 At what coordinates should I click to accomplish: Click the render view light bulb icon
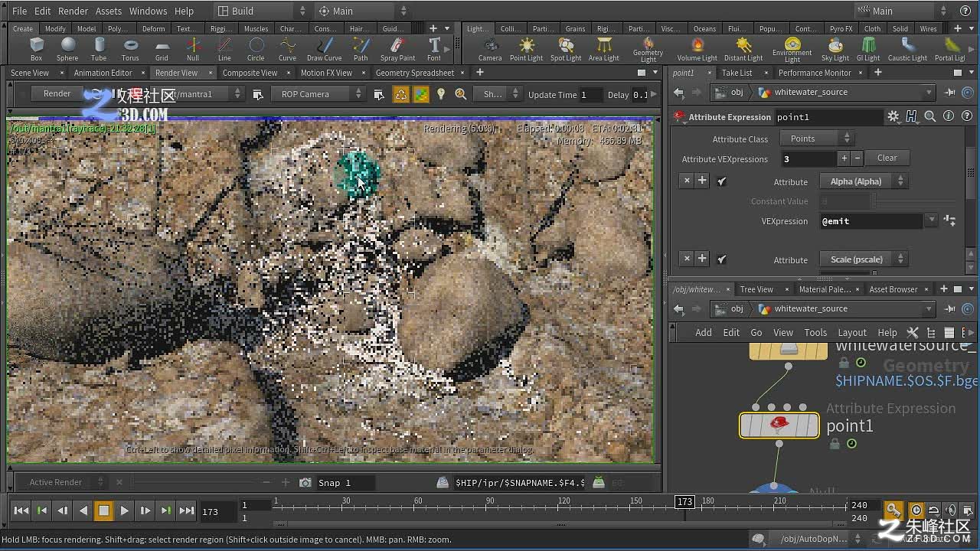point(441,94)
